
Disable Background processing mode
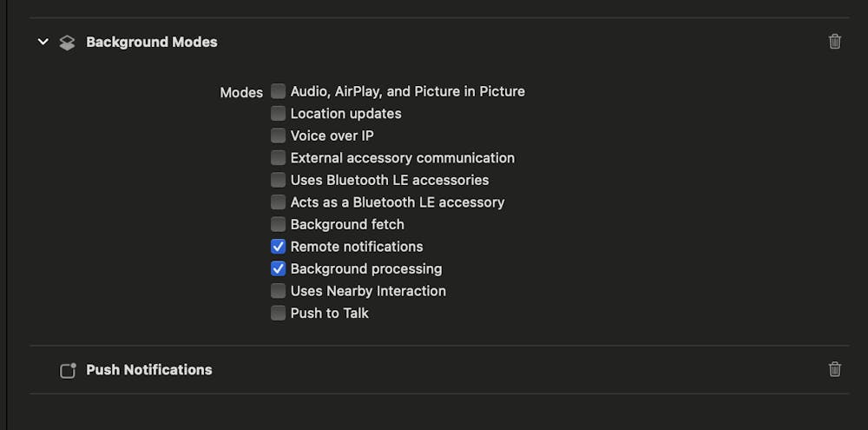tap(278, 268)
